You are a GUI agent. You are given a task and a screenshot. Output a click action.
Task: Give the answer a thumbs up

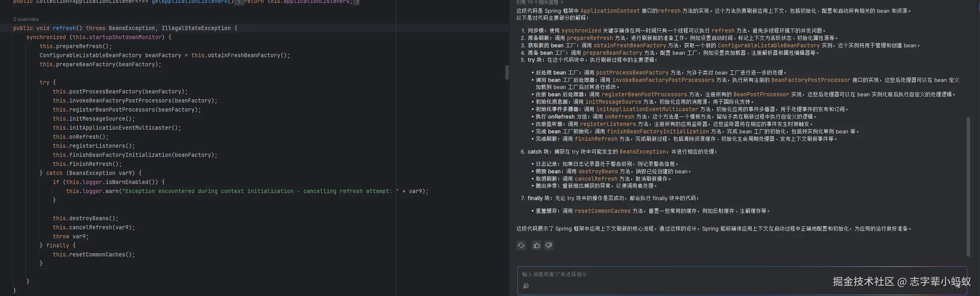pos(536,245)
